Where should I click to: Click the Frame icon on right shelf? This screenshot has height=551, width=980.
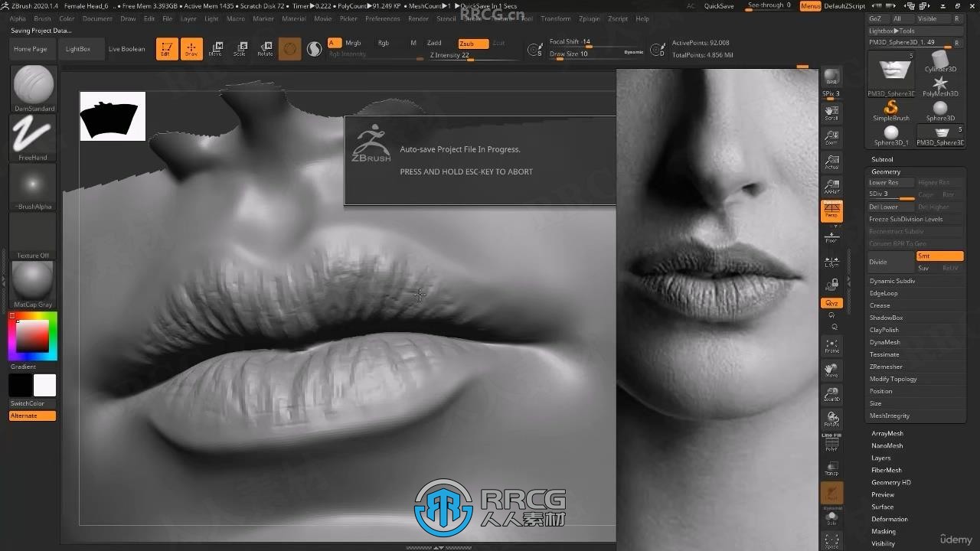(x=831, y=346)
